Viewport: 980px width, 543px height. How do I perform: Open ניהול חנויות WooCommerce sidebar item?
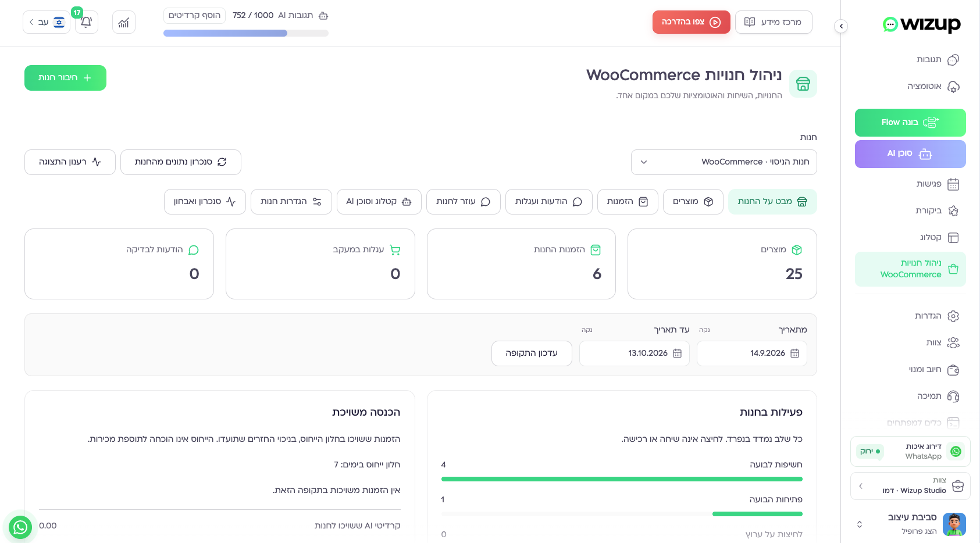pos(910,269)
